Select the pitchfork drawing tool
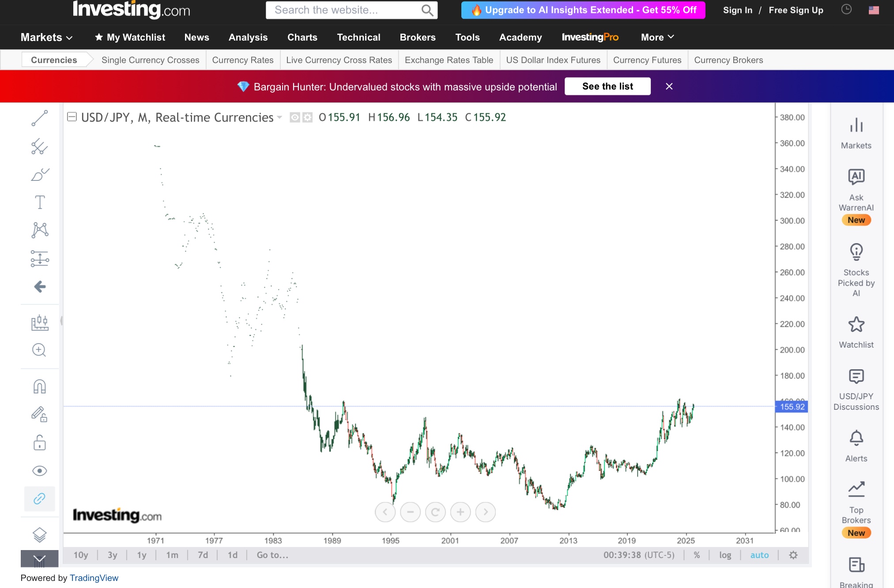The image size is (894, 588). (x=39, y=146)
